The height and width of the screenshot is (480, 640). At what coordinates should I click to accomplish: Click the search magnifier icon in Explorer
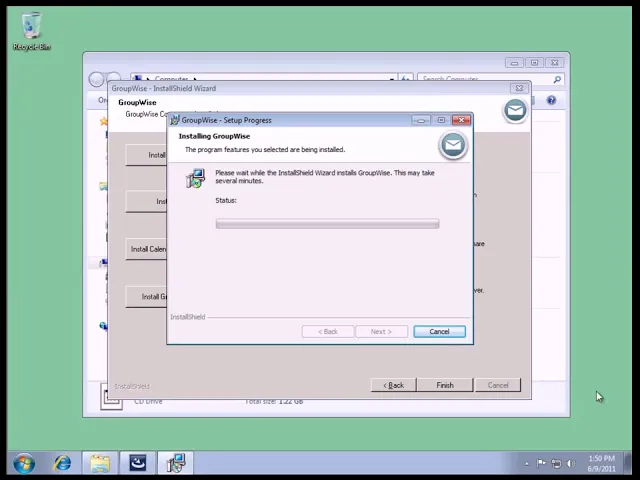(x=557, y=80)
